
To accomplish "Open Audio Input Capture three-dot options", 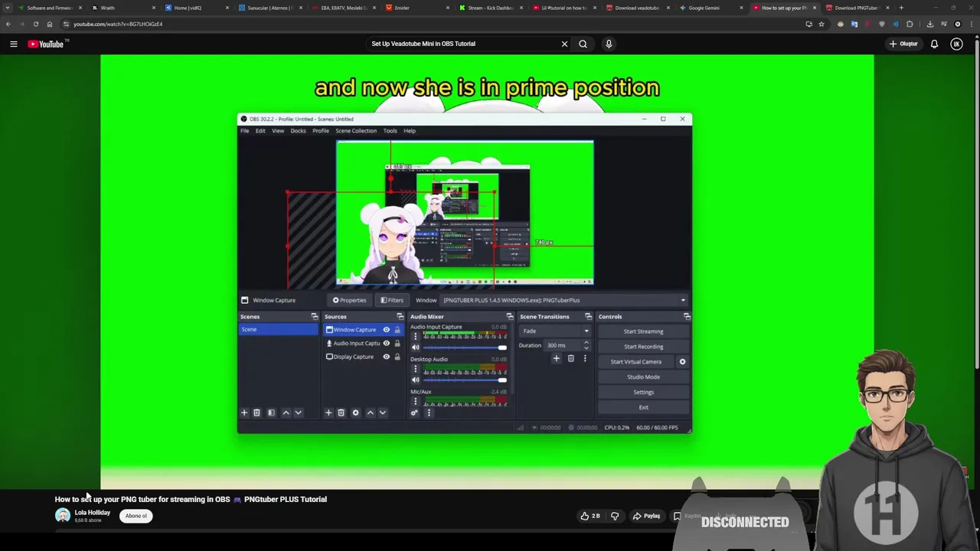I will click(416, 336).
